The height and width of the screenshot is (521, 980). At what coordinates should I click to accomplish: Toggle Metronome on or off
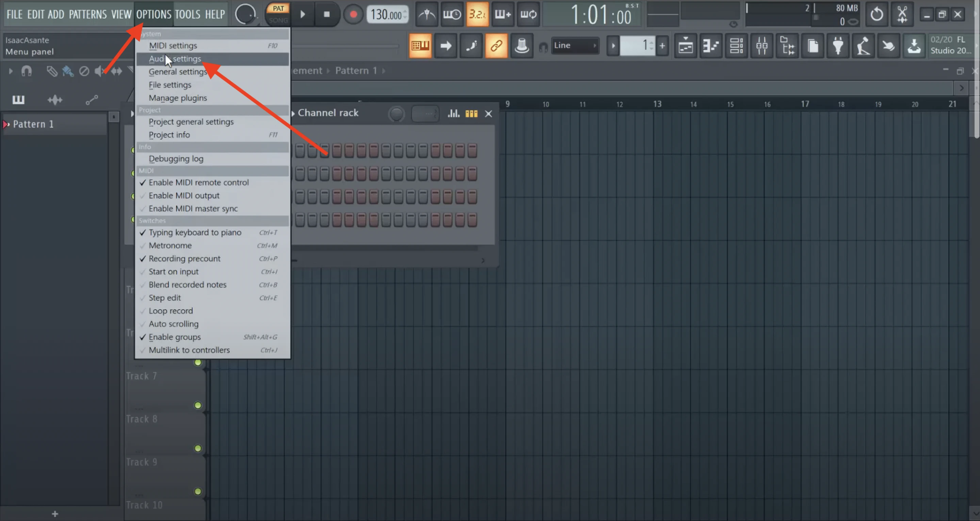(x=170, y=245)
